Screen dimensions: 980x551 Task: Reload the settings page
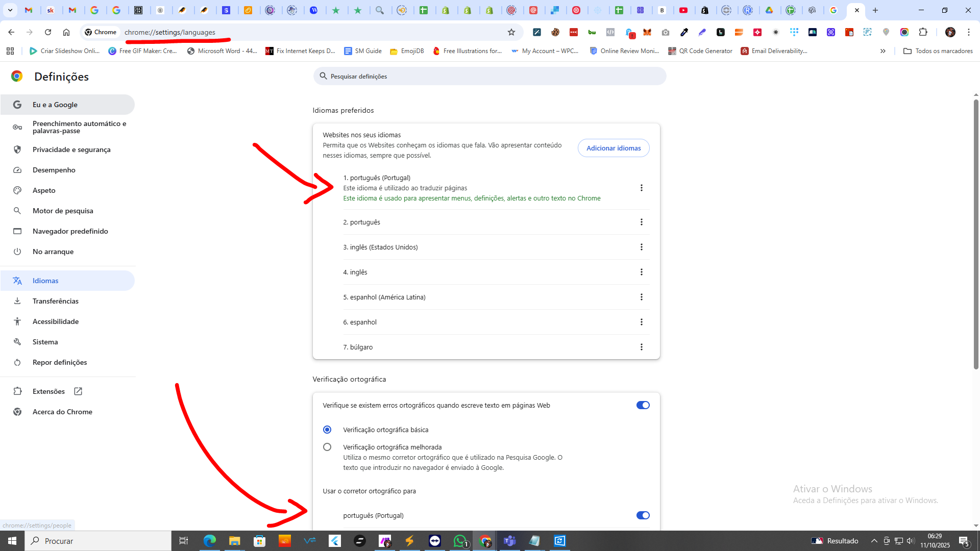[48, 32]
